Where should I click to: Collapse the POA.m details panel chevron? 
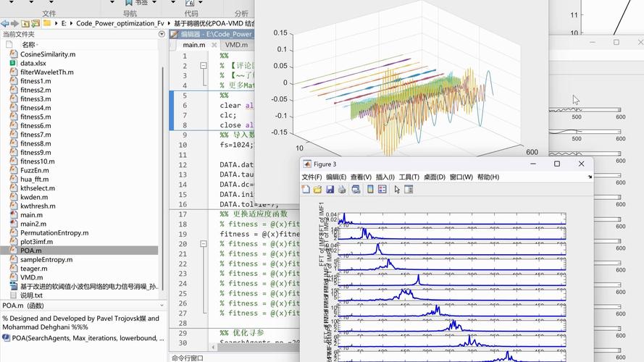pyautogui.click(x=162, y=306)
